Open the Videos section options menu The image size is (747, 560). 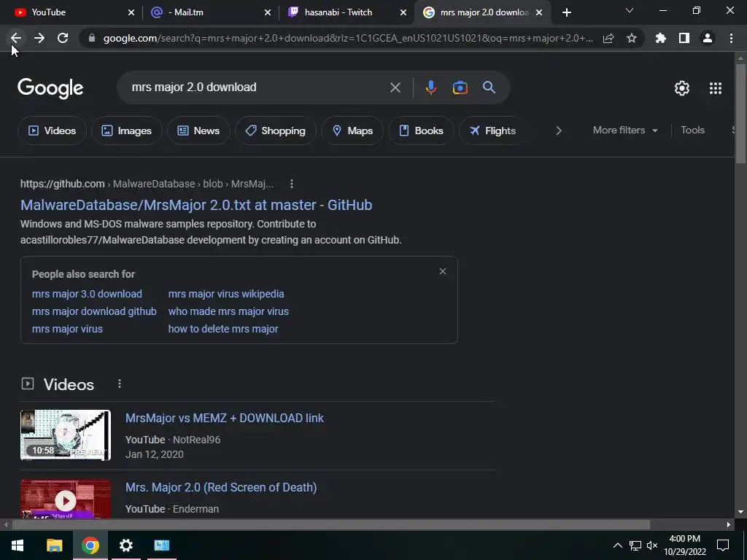pos(120,384)
